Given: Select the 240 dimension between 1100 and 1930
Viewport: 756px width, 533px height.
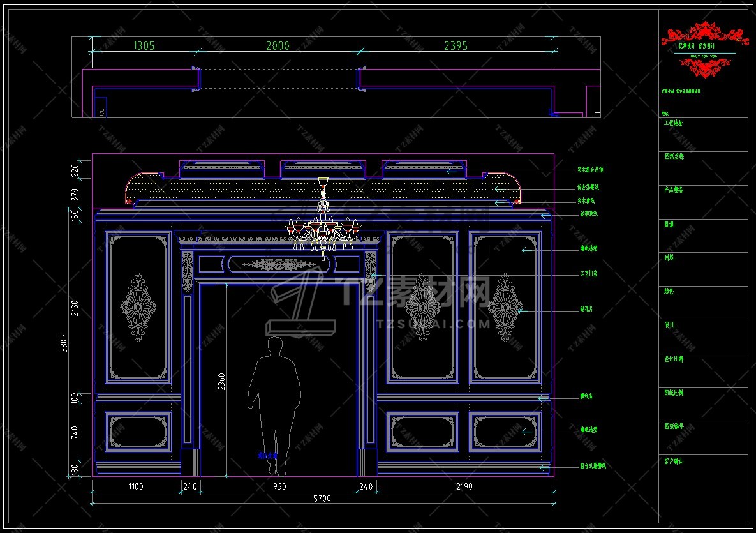Looking at the screenshot, I should point(191,486).
